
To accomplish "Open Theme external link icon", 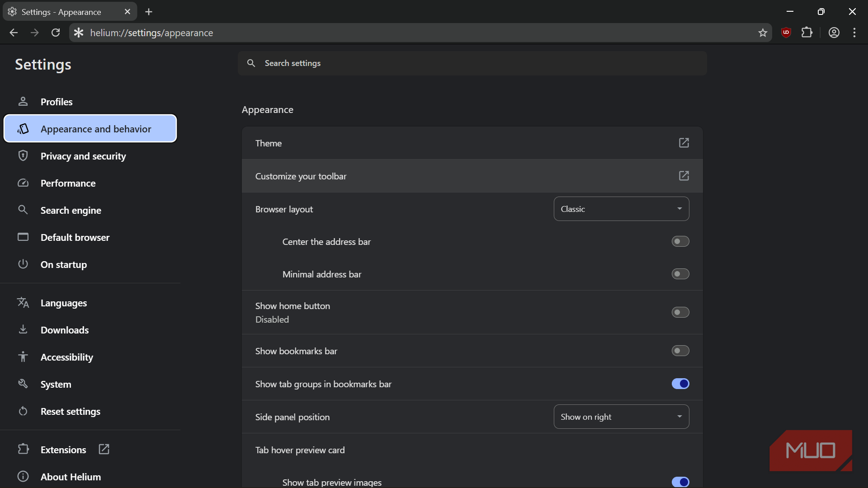I will pos(684,143).
